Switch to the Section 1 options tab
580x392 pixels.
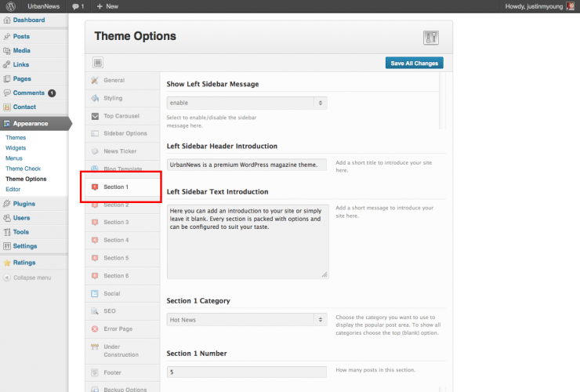116,187
